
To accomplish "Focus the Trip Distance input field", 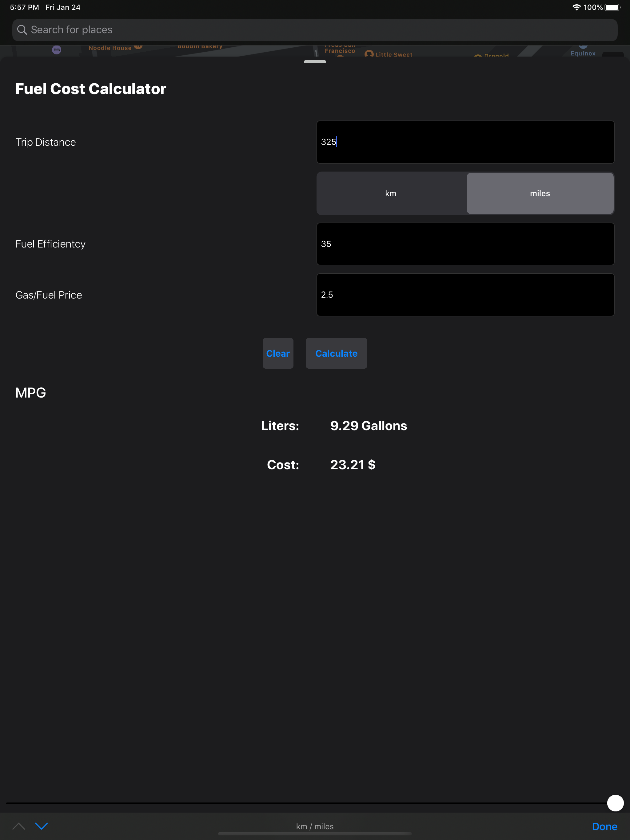I will point(465,142).
